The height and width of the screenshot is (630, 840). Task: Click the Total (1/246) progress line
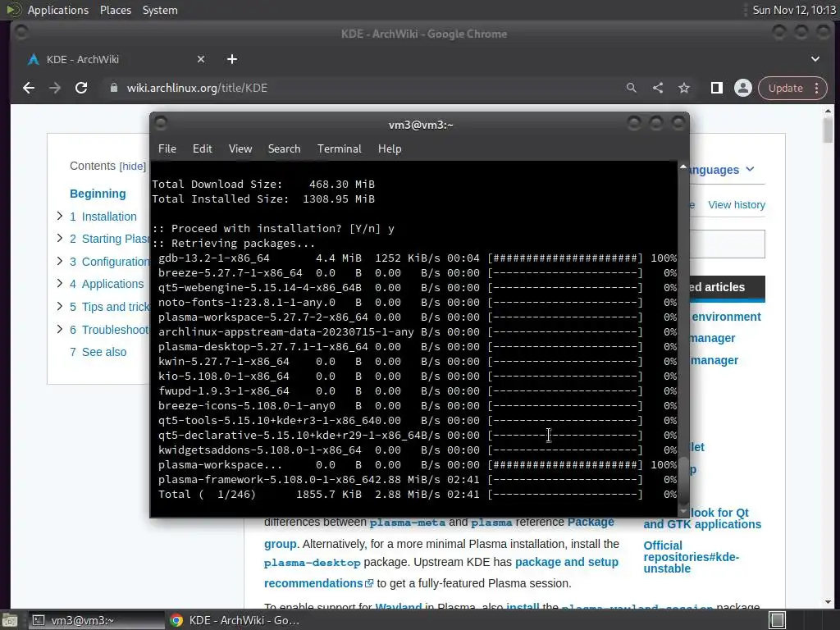click(x=418, y=495)
